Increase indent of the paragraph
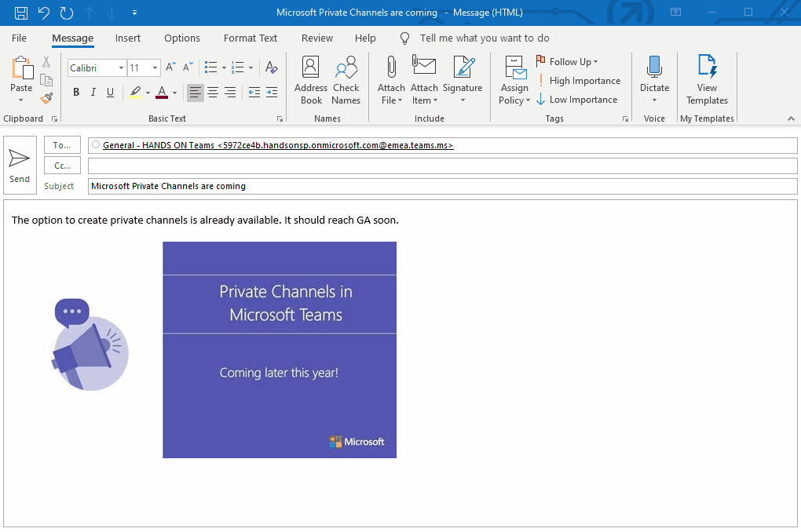The width and height of the screenshot is (801, 532). [x=272, y=93]
